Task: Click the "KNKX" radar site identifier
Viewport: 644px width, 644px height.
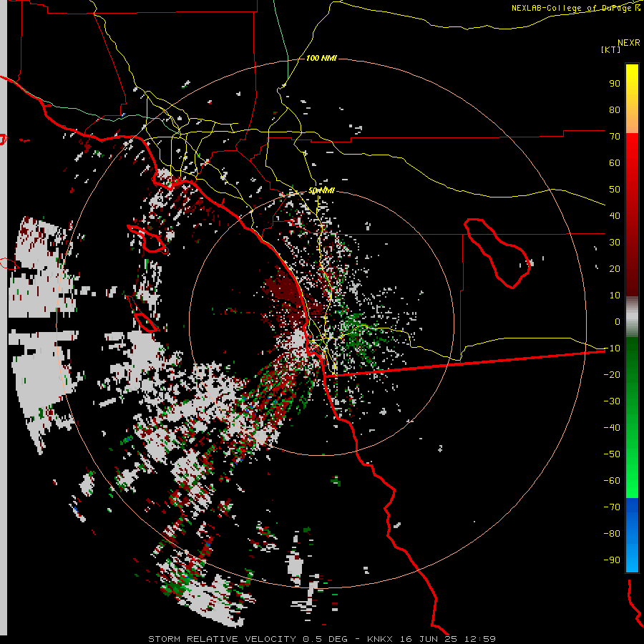Action: (x=379, y=639)
